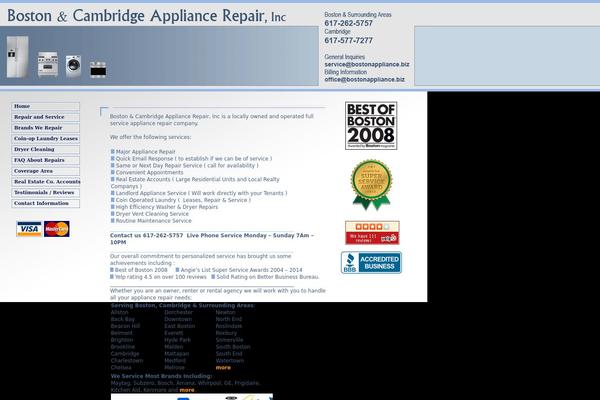Click the Boston & Cambridge Appliance Repair title
600x400 pixels.
click(x=147, y=16)
